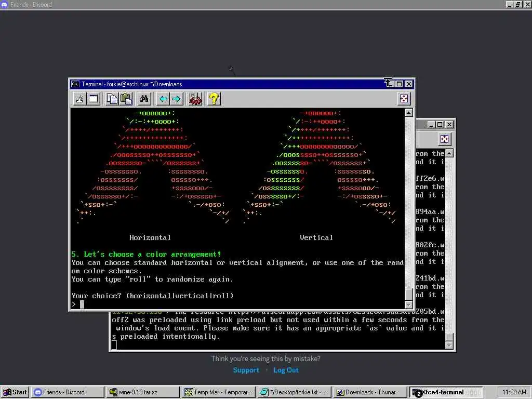Click the back terminal's scrollbar down arrow

(x=449, y=345)
